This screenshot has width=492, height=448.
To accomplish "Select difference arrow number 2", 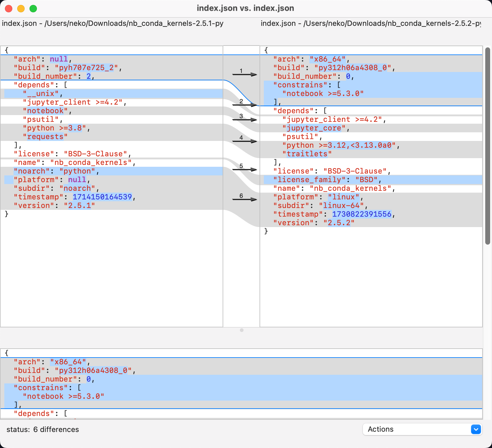I will click(244, 105).
